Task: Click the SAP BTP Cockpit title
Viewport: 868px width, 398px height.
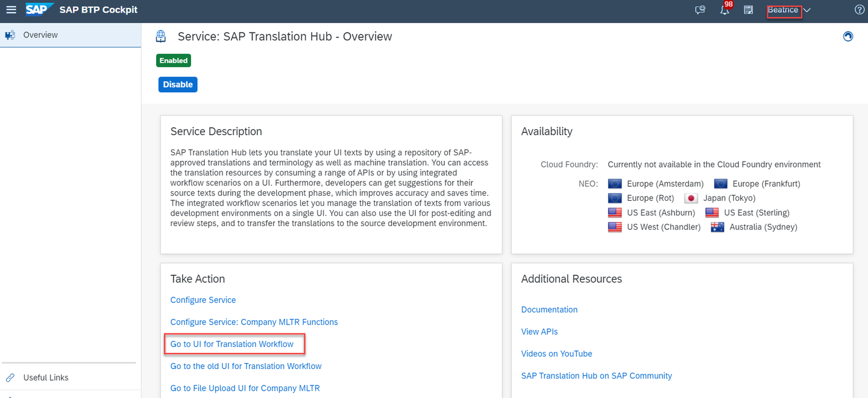Action: [98, 10]
